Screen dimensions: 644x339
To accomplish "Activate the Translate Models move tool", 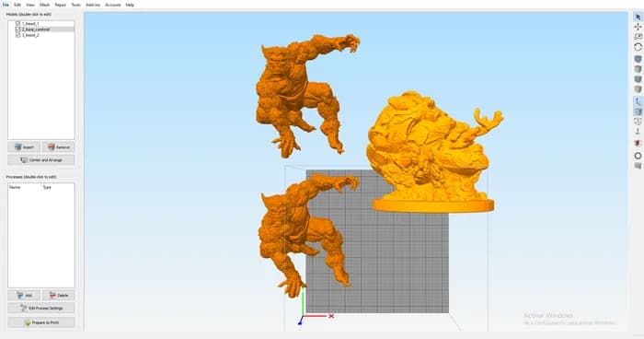I will 638,27.
